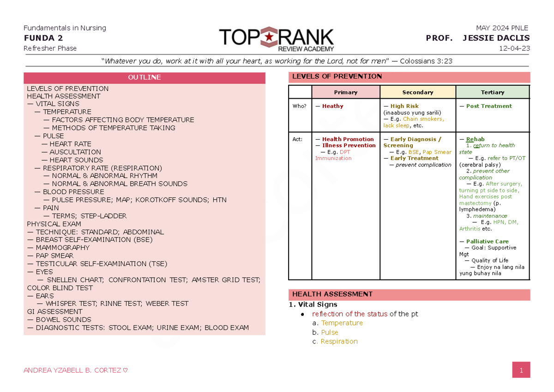Select the Secondary column header
The width and height of the screenshot is (554, 392).
point(418,92)
